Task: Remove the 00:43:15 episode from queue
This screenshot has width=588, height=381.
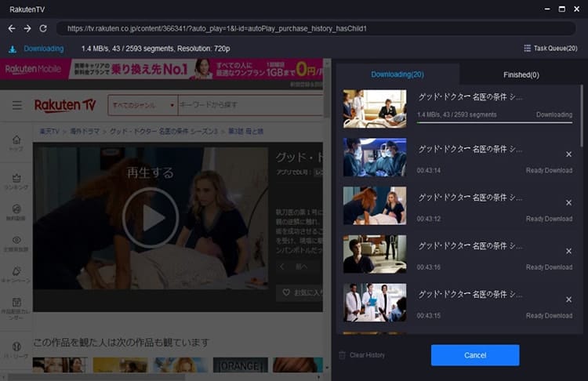Action: [x=568, y=299]
